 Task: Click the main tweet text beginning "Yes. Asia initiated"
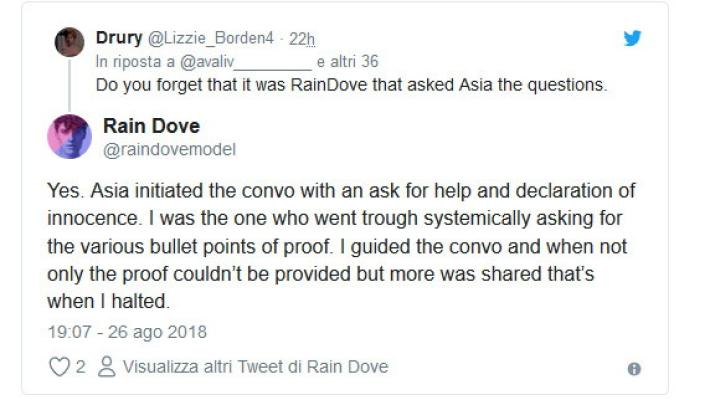click(341, 245)
